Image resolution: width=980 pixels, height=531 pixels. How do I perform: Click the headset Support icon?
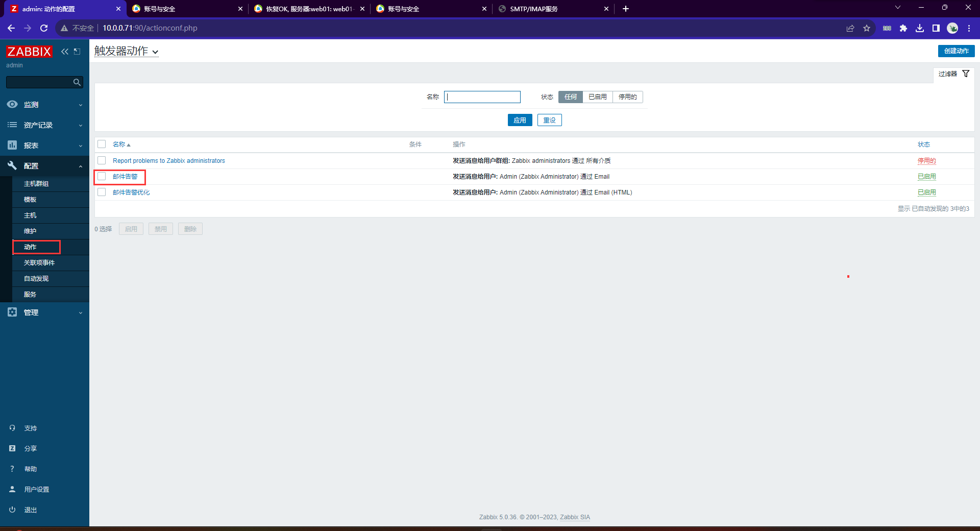pyautogui.click(x=12, y=428)
